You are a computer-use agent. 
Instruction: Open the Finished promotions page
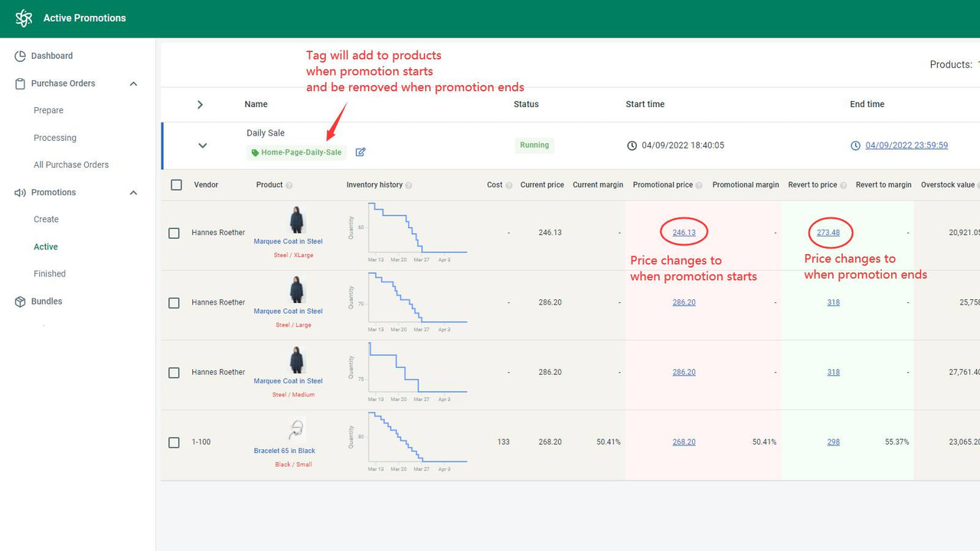coord(50,273)
